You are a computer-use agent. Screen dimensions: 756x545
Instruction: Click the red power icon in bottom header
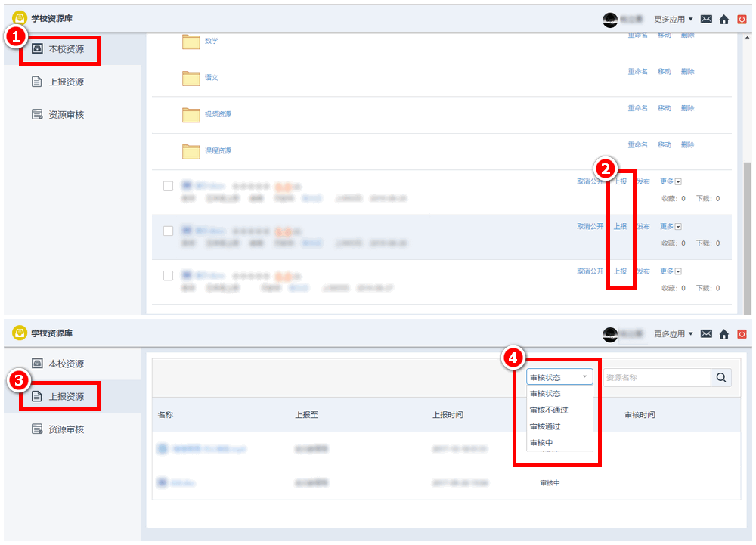(x=742, y=334)
